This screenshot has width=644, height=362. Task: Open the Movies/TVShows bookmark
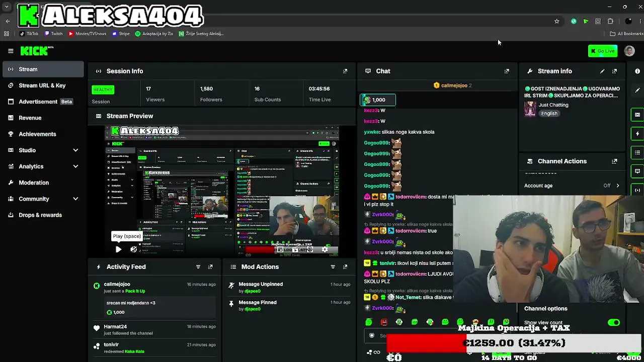[x=87, y=34]
